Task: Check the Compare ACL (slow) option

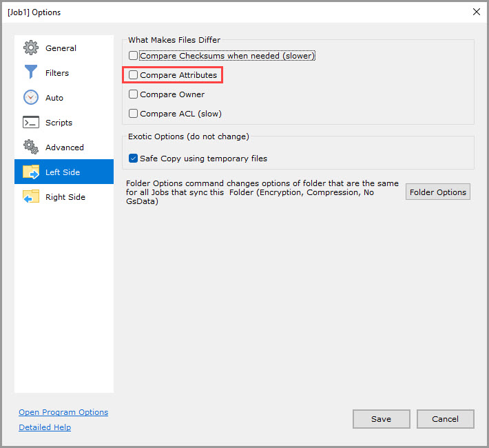Action: coord(134,114)
